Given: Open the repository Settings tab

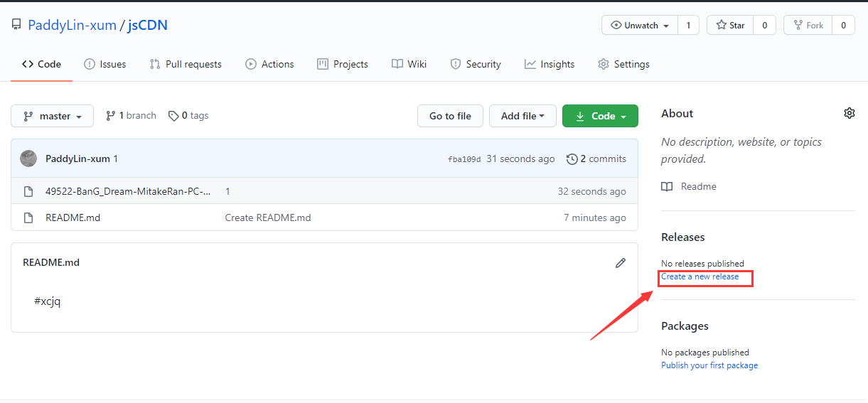Looking at the screenshot, I should (623, 64).
